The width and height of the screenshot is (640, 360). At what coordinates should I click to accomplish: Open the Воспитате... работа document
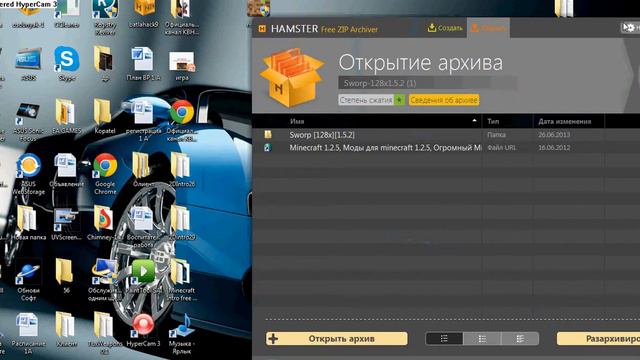coord(143,227)
